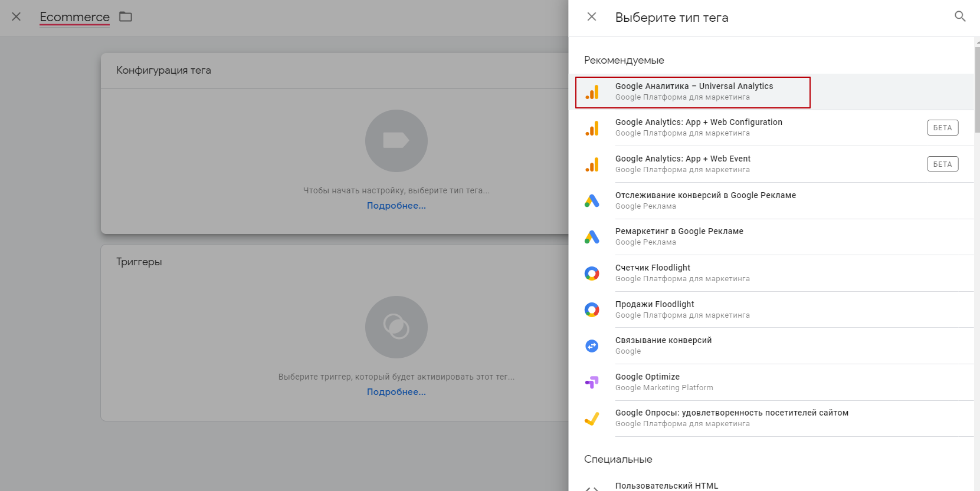Click the tag placeholder icon in Конфигурация тега
This screenshot has width=980, height=491.
click(396, 141)
